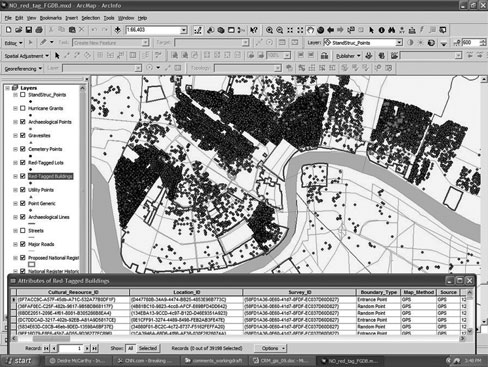Click the Selected button in attribute table
Screen dimensions: 488x367
click(148, 348)
